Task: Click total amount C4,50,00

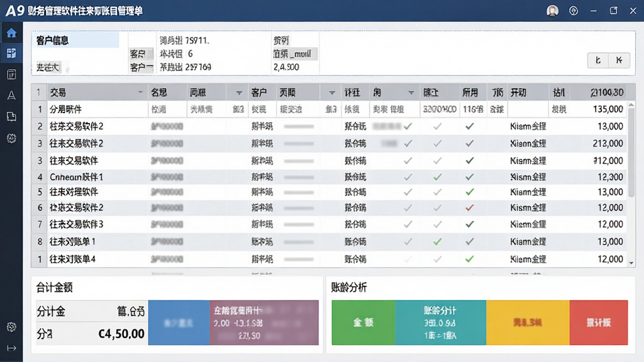Action: click(121, 334)
